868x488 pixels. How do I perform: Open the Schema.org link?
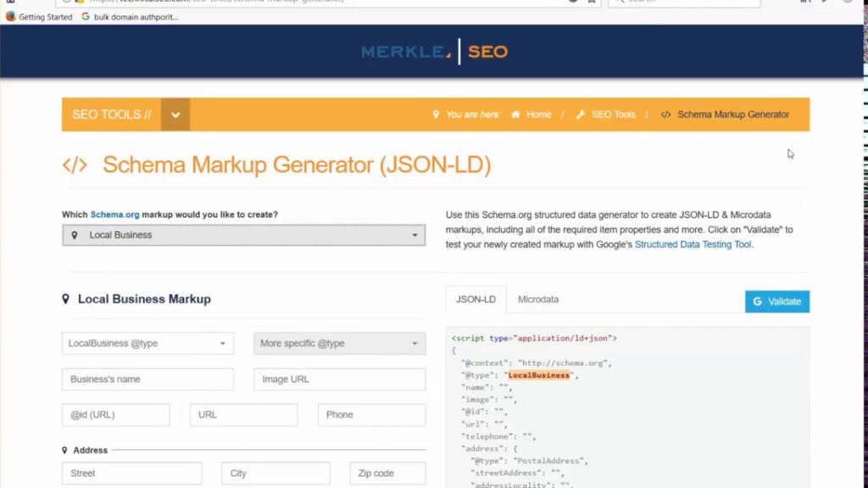tap(114, 214)
